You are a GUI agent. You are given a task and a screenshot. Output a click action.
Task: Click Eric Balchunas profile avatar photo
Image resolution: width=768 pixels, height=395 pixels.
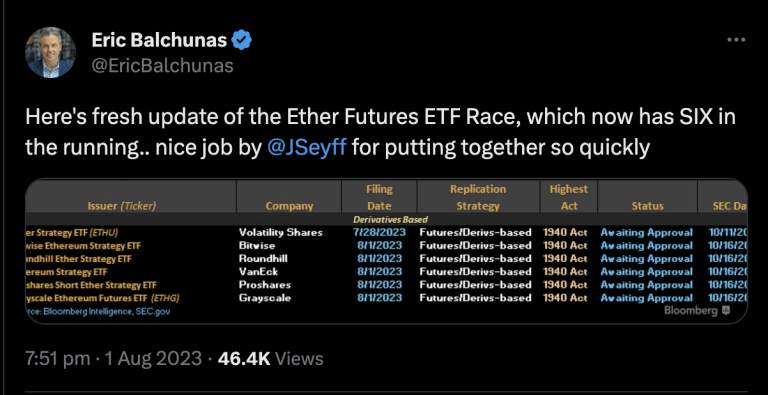click(x=50, y=52)
